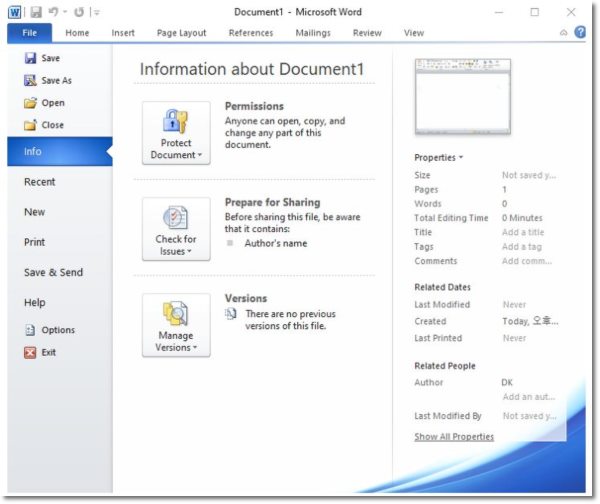Screen dimensions: 600x504
Task: Close the Word window
Action: (x=571, y=12)
